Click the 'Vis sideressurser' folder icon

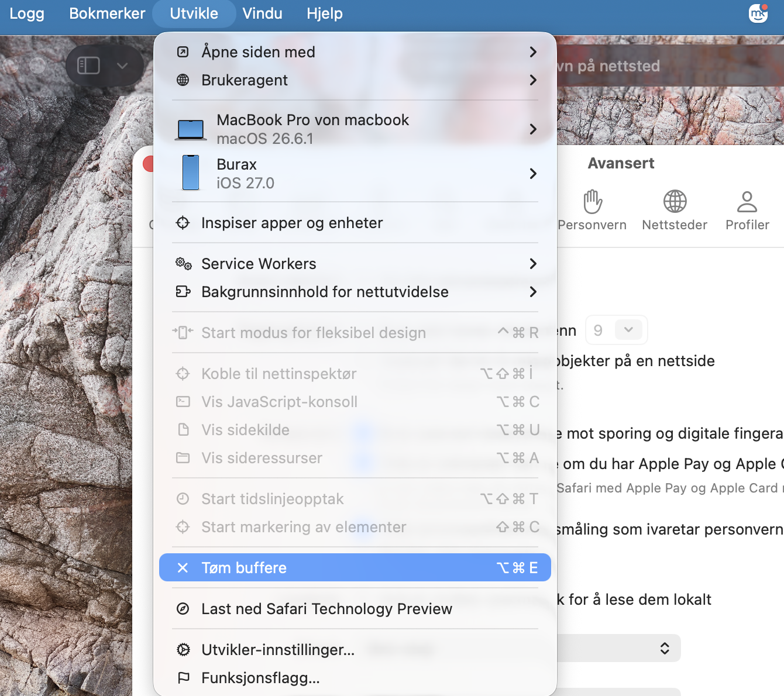click(x=183, y=458)
